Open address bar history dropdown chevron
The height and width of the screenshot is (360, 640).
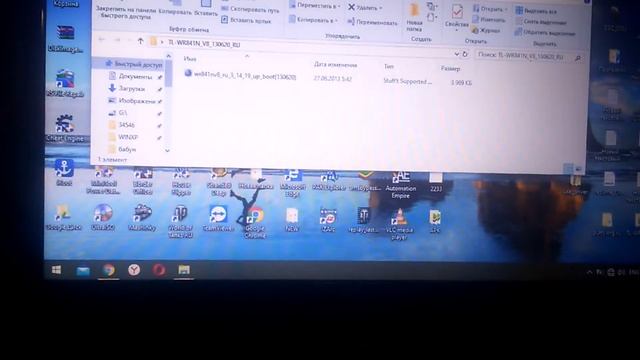click(x=456, y=54)
